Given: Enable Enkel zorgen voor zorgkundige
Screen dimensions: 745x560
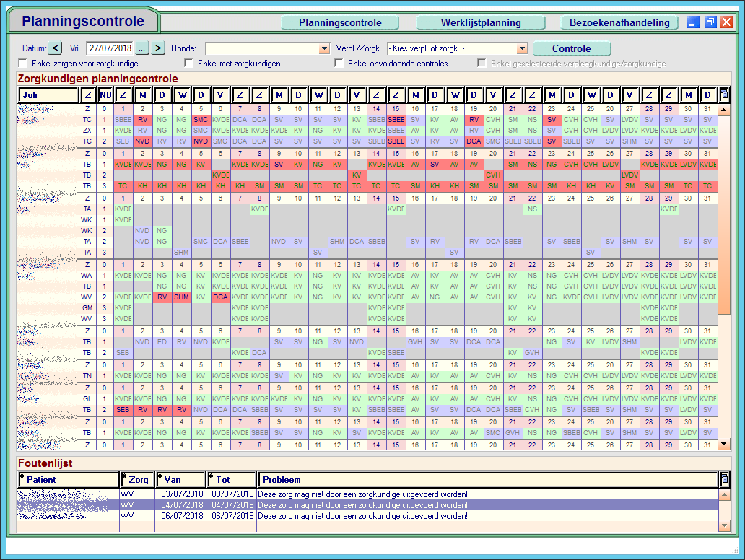Looking at the screenshot, I should pos(23,64).
